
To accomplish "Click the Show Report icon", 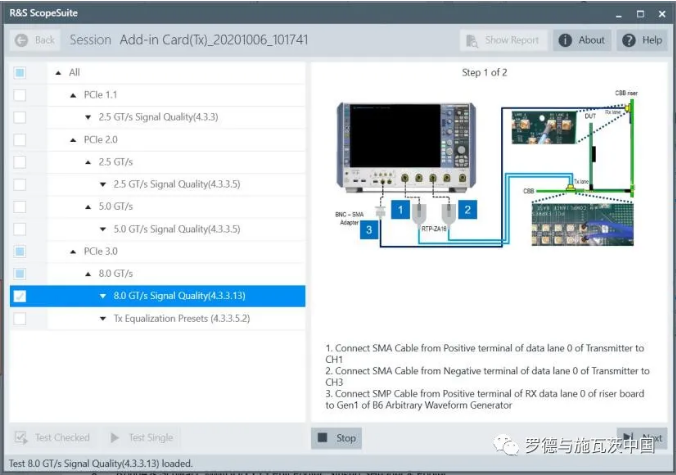I will point(472,40).
